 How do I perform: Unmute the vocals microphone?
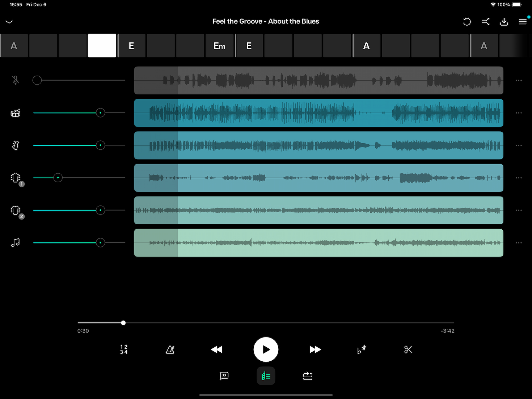[15, 80]
